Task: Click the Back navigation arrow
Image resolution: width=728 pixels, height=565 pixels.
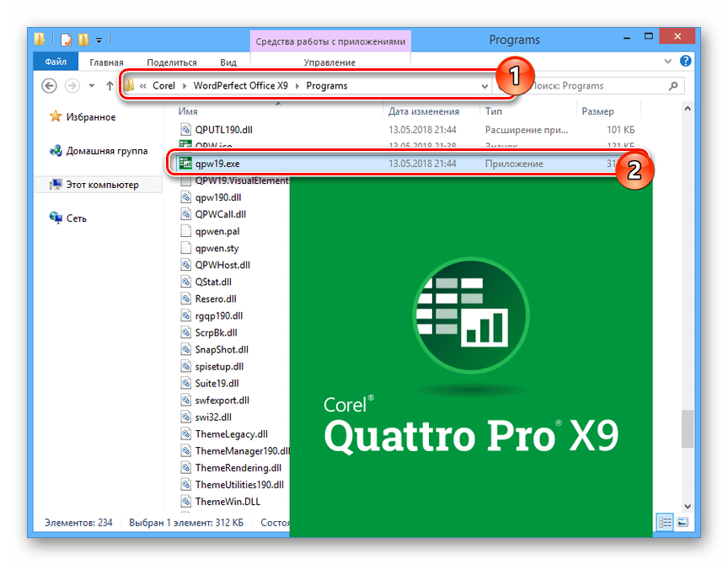Action: 49,86
